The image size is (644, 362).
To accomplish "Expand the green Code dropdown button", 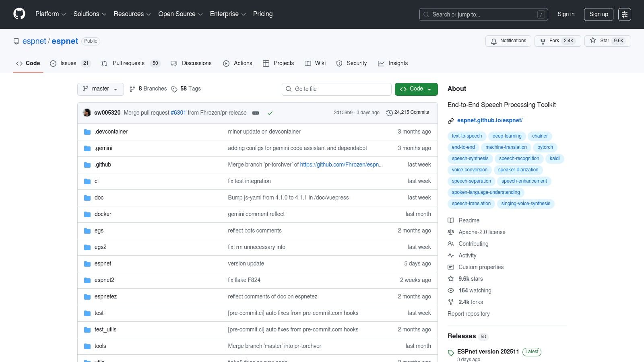I will click(416, 89).
